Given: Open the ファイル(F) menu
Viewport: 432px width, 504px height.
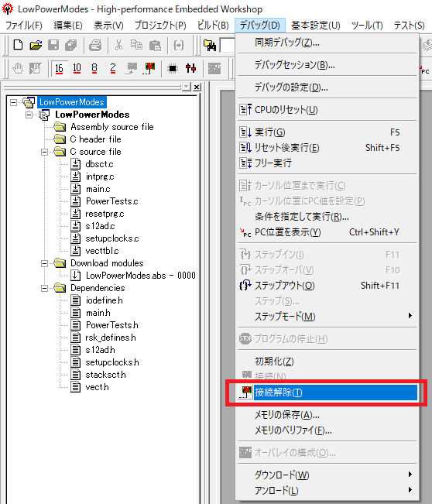Looking at the screenshot, I should (x=24, y=25).
